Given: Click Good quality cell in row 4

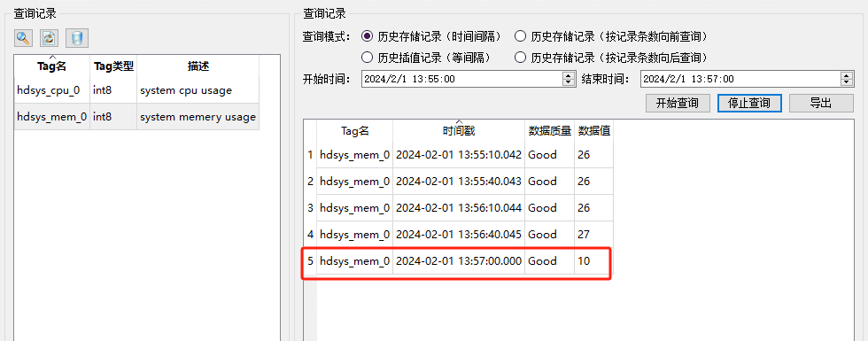Looking at the screenshot, I should pos(550,235).
